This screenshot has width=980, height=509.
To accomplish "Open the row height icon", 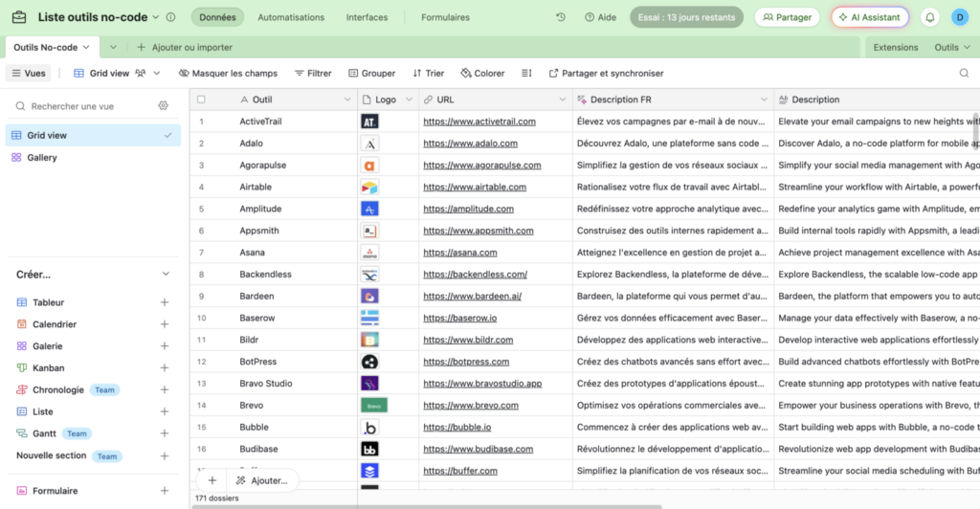I will [x=526, y=73].
